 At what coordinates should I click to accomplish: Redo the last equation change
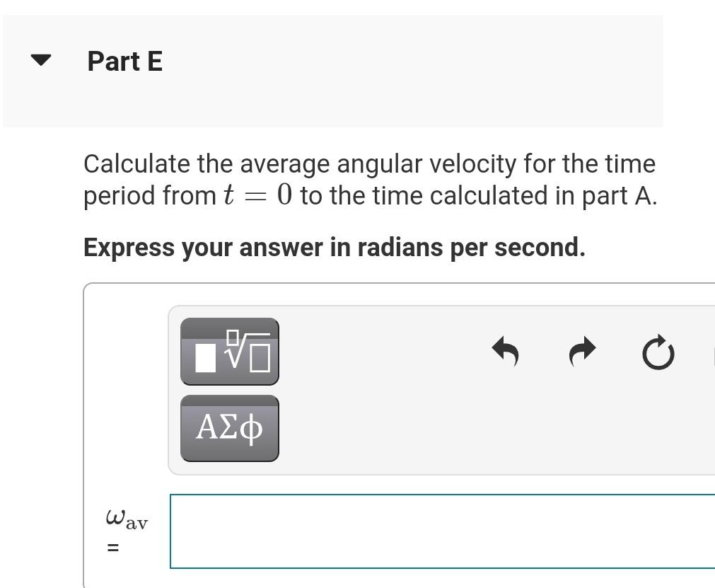tap(581, 352)
